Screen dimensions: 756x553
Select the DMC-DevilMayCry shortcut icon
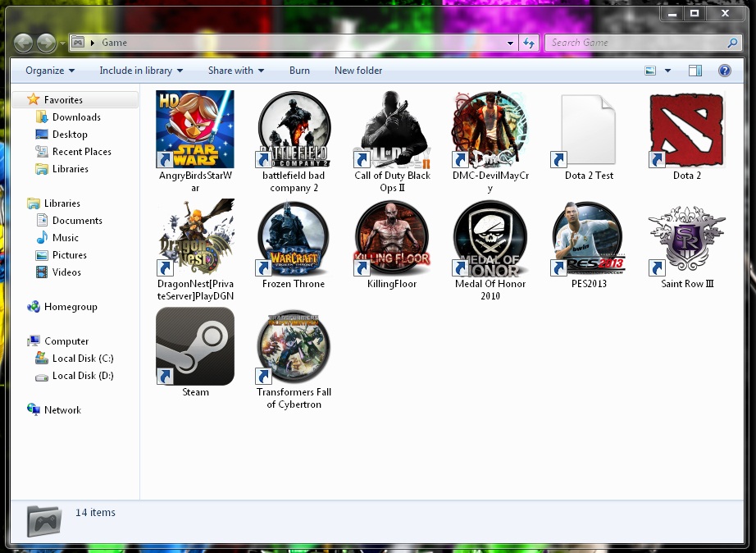(x=490, y=130)
